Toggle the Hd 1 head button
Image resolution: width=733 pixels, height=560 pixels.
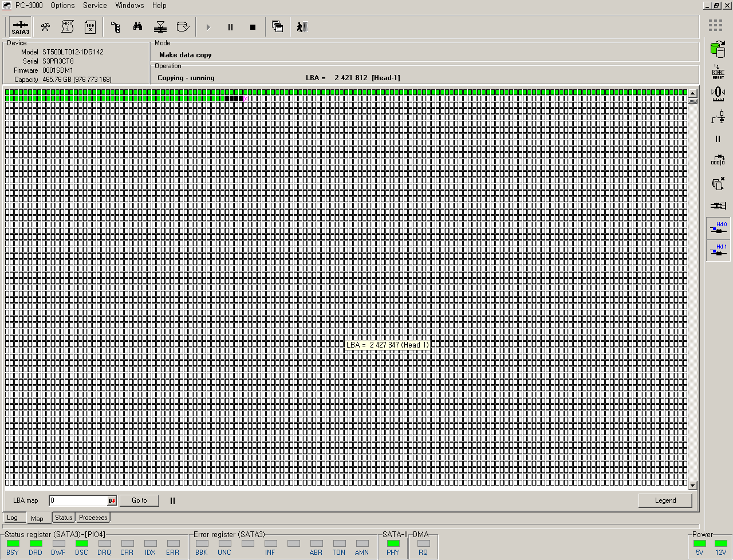718,250
